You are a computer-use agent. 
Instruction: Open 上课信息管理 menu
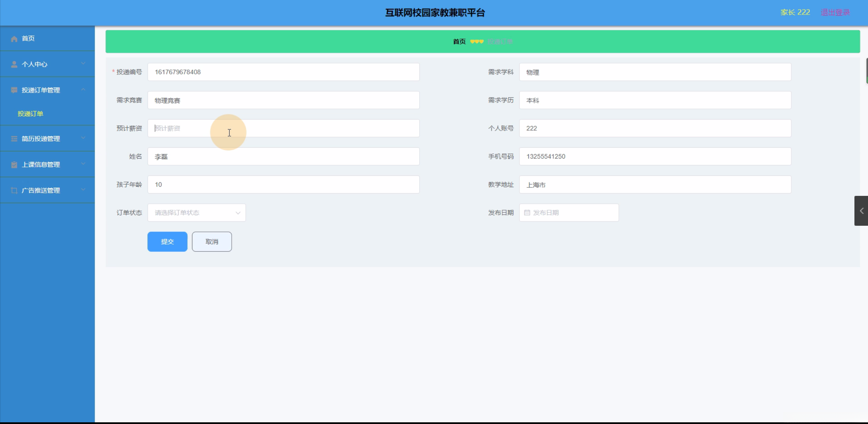pos(41,165)
